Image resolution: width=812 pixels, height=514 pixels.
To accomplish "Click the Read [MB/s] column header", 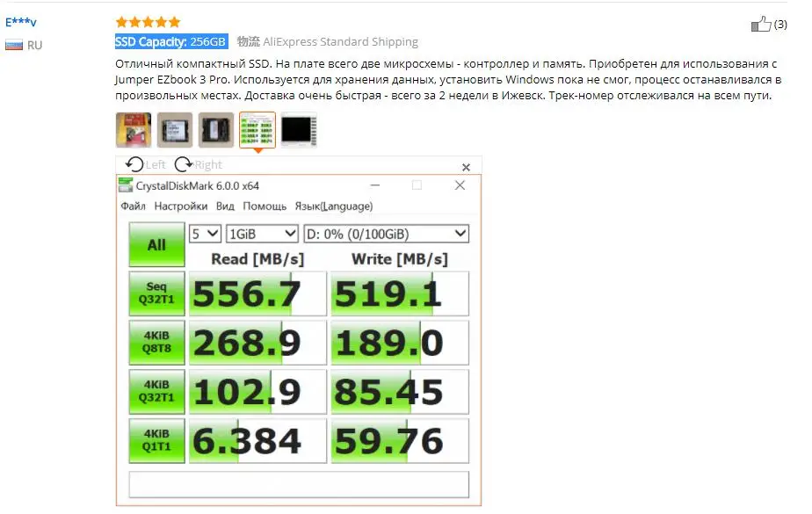I will [x=257, y=259].
